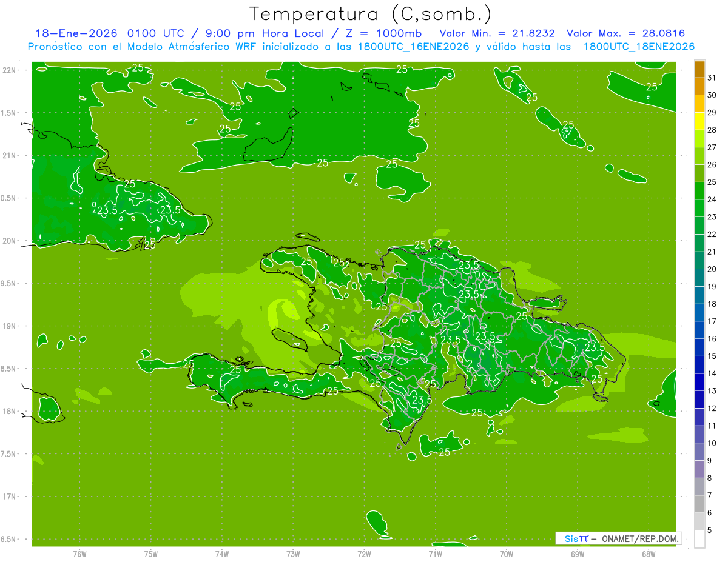
Task: Click the '19N' latitude axis label
Action: (9, 326)
